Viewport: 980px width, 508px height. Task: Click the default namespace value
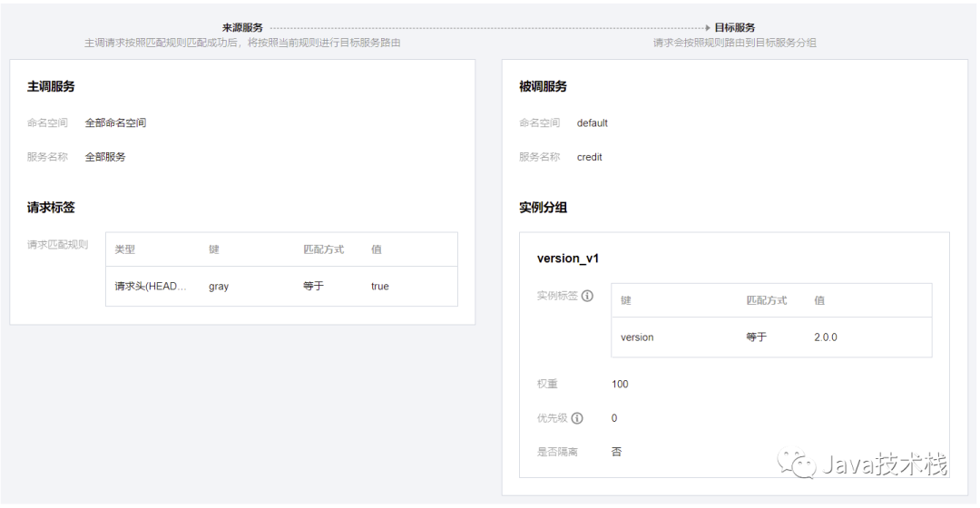pos(593,123)
